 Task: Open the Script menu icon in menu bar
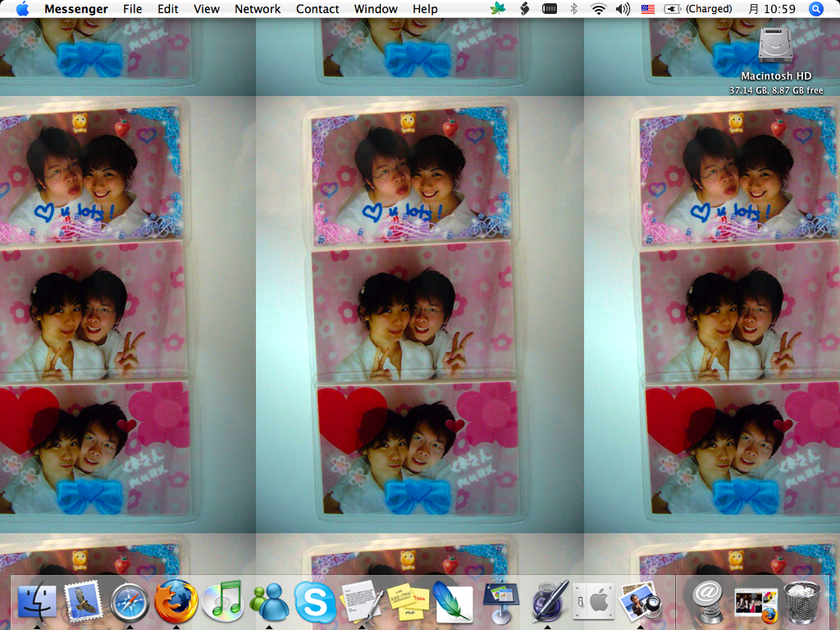[525, 8]
